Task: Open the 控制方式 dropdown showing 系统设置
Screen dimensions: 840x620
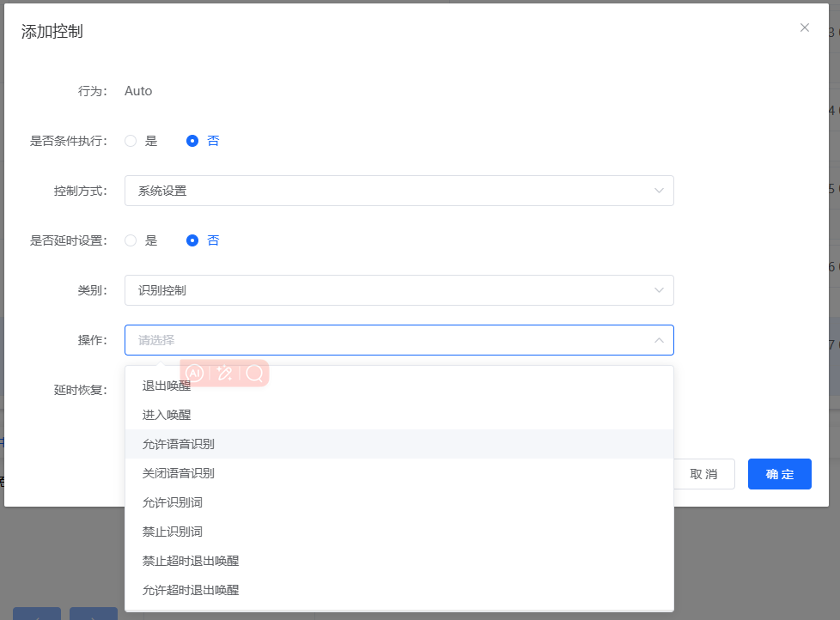Action: tap(399, 190)
